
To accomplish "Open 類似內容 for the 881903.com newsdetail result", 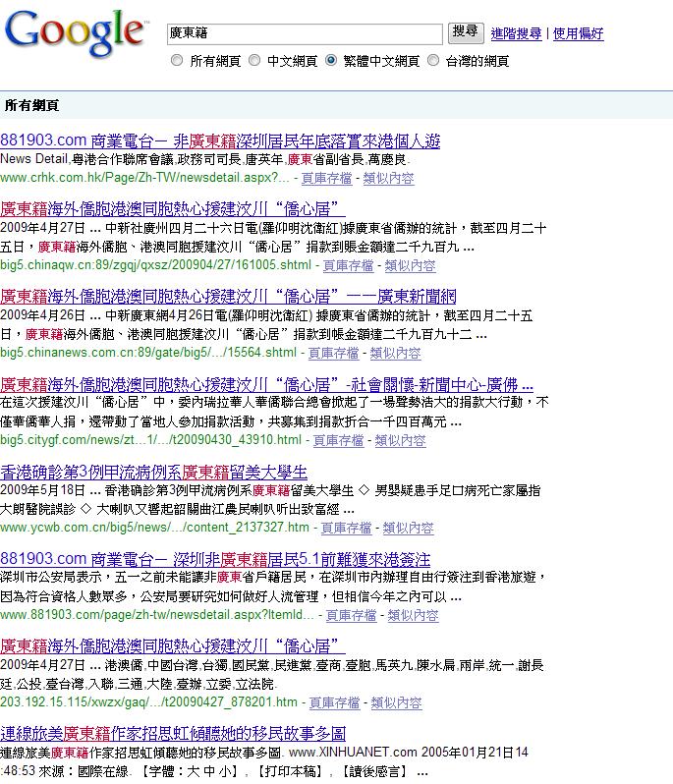I will (413, 615).
